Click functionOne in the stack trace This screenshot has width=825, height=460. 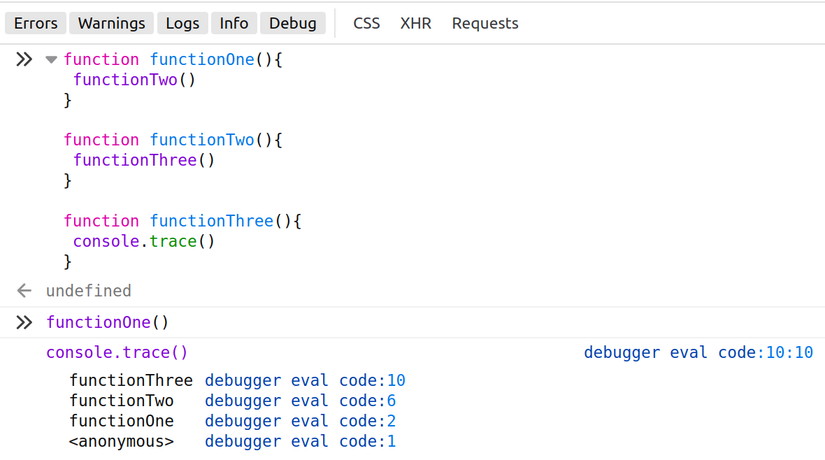122,421
